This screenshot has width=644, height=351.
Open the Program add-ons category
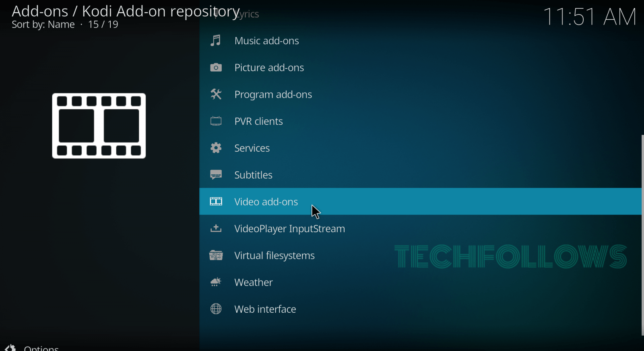coord(420,94)
